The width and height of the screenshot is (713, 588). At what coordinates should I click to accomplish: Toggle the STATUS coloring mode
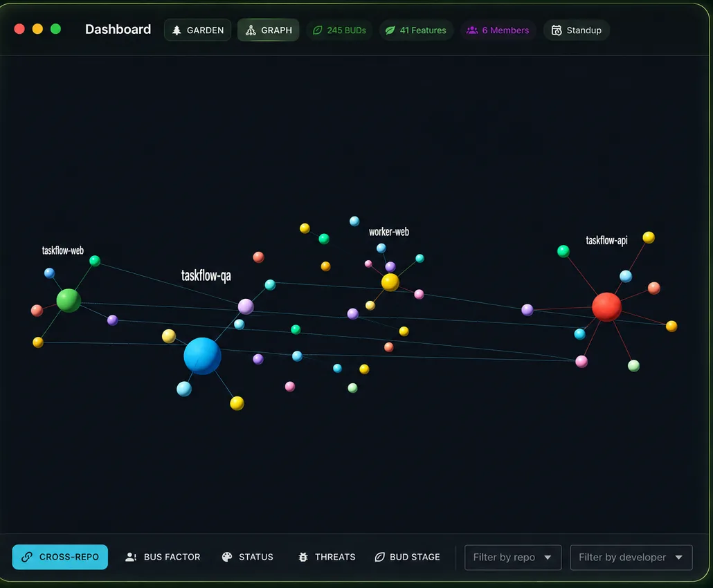[247, 557]
